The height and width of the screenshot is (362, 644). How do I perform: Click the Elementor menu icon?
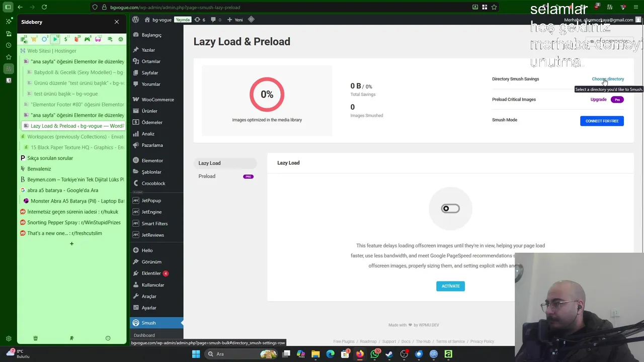[136, 160]
